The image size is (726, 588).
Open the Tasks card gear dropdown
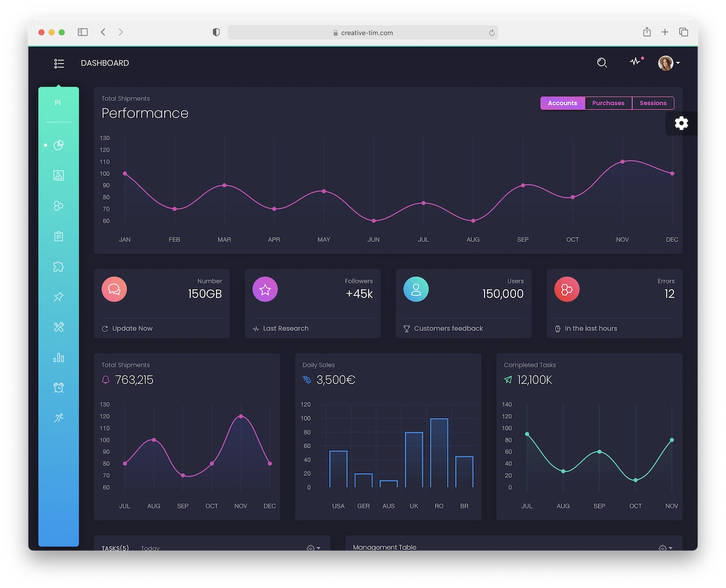(313, 547)
